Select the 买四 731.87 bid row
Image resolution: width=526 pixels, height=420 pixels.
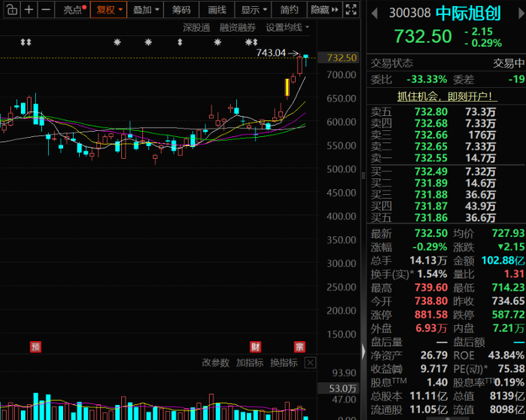tap(446, 207)
